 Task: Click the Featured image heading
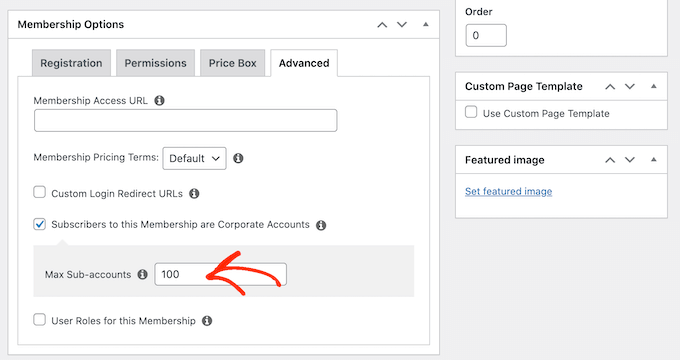pos(504,160)
